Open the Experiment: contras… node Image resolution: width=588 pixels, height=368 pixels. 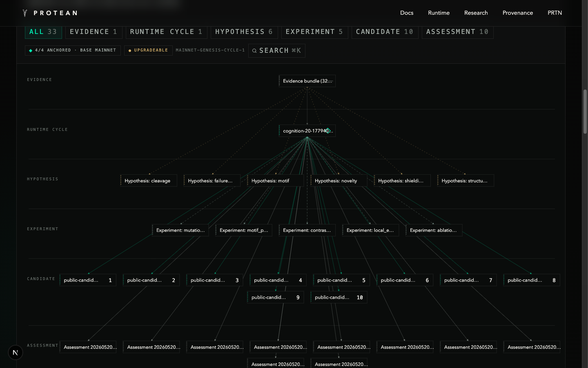[x=307, y=230]
